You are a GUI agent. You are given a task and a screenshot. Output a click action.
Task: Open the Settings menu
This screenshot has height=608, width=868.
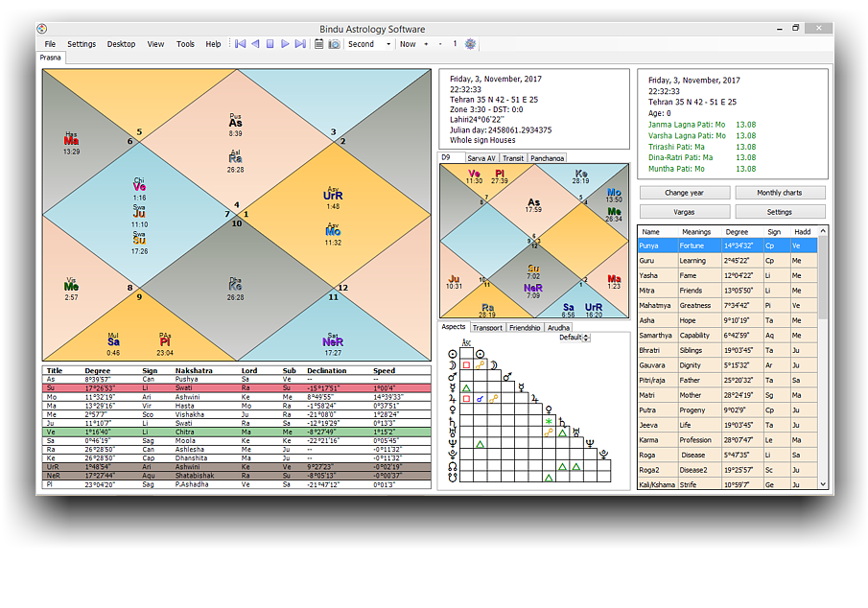click(x=82, y=44)
